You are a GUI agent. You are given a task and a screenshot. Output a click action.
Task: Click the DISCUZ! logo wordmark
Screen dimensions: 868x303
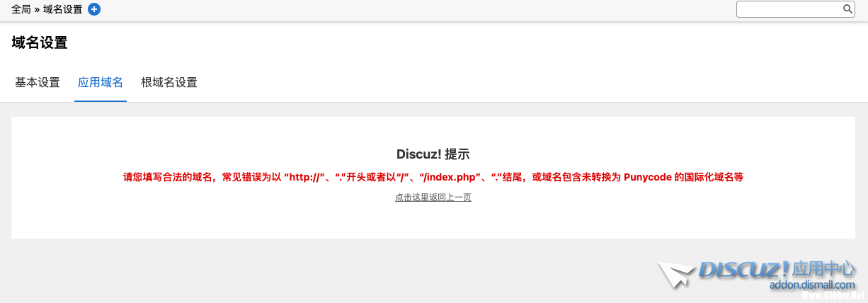(x=743, y=270)
